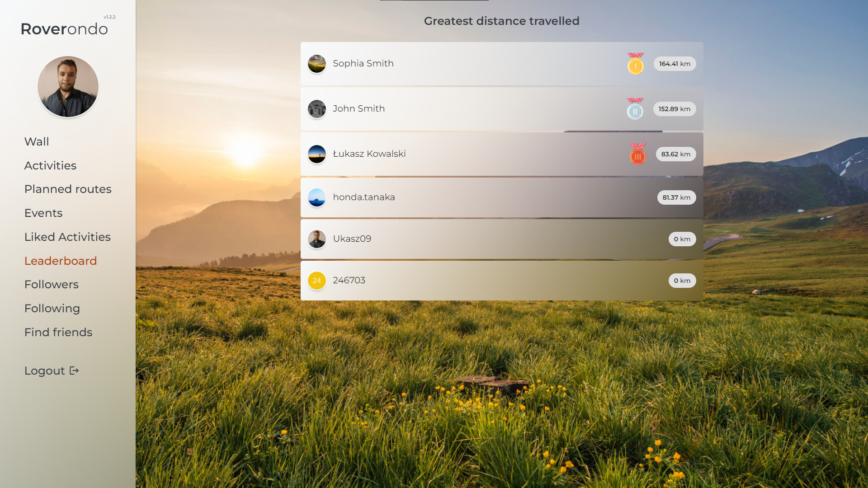This screenshot has width=868, height=488.
Task: Open Sophia Smith's avatar thumbnail
Action: 317,64
